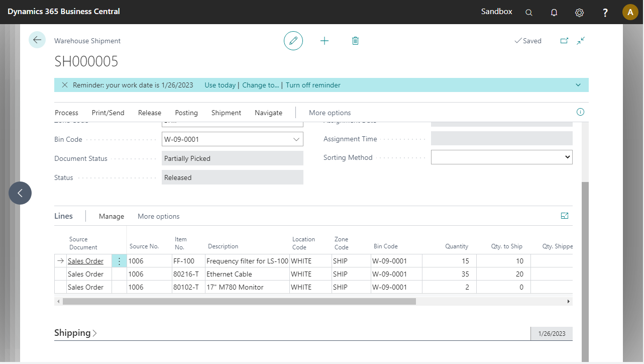Expand the Lines part to full view
This screenshot has height=364, width=644.
pyautogui.click(x=565, y=216)
